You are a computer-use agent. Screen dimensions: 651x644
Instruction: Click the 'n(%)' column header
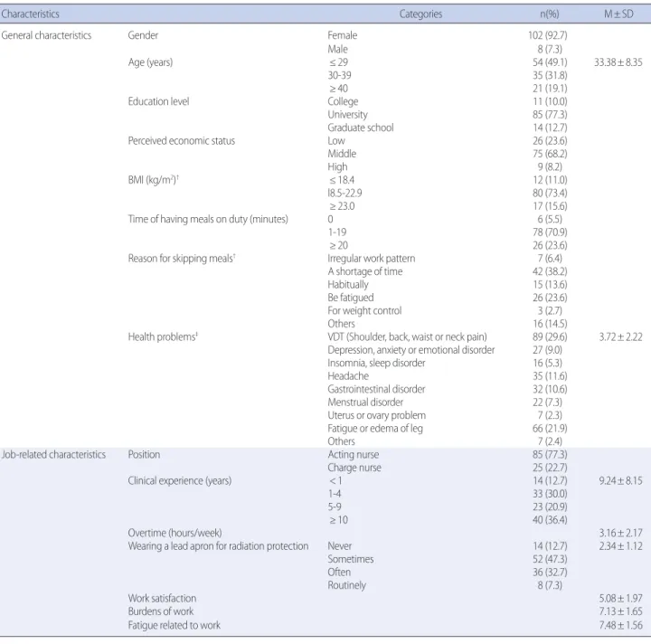coord(550,14)
